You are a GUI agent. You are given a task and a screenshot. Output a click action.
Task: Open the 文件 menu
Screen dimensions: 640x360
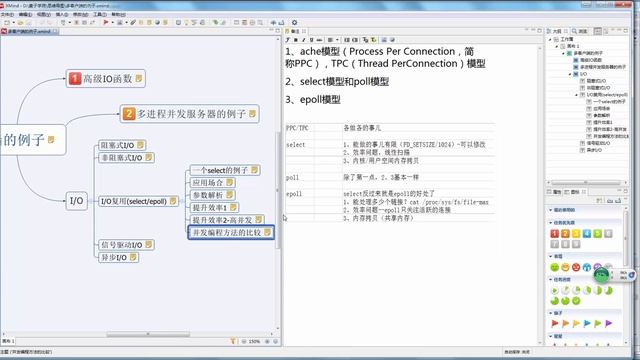[7, 14]
